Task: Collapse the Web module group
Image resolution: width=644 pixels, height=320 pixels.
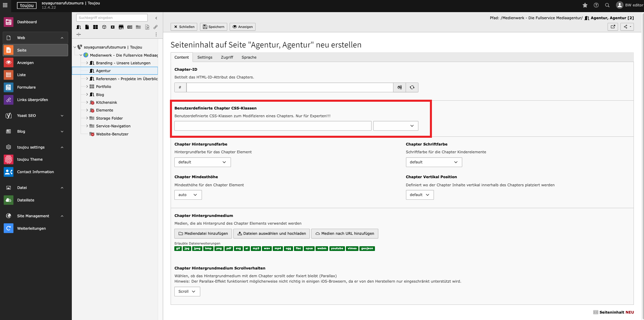Action: 62,38
